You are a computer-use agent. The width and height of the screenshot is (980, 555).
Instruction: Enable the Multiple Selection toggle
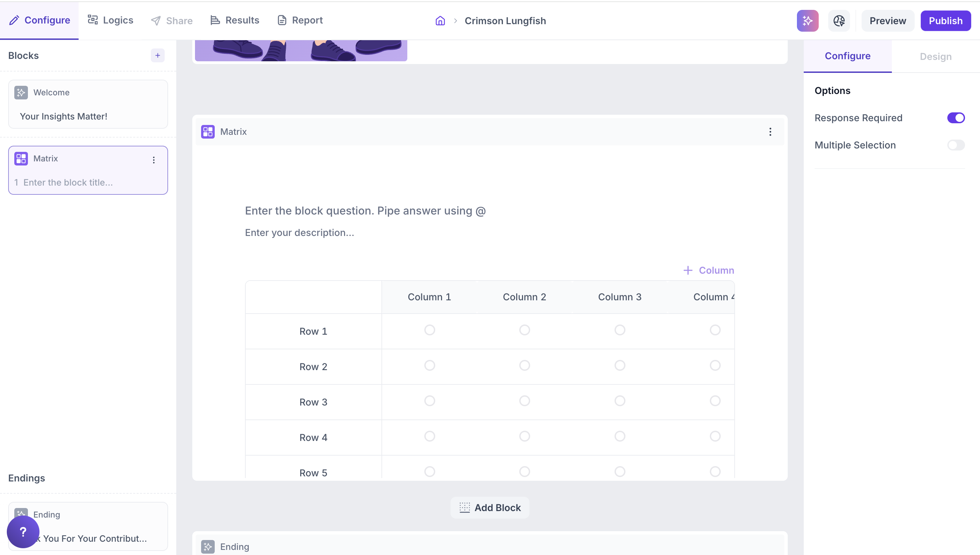point(955,145)
